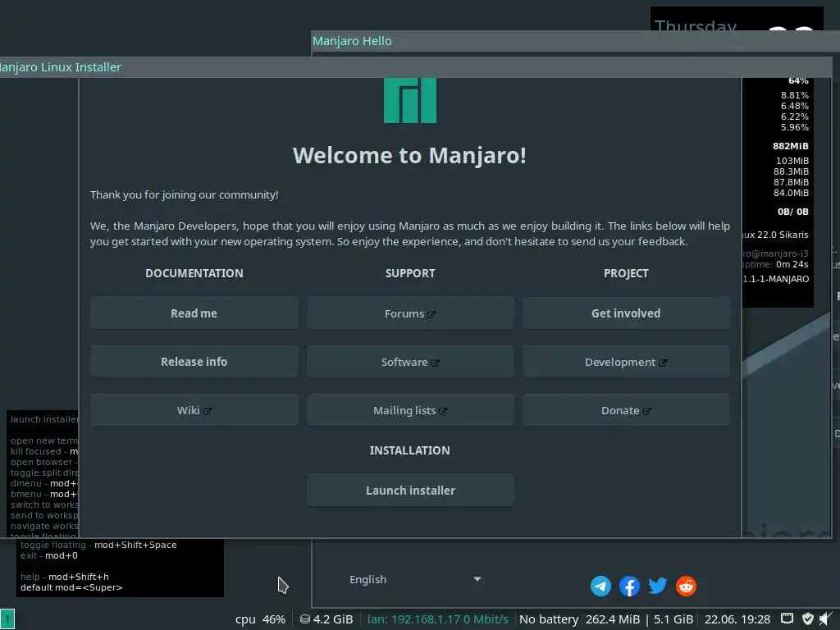Click the cpu 46% status bar entry

[260, 619]
